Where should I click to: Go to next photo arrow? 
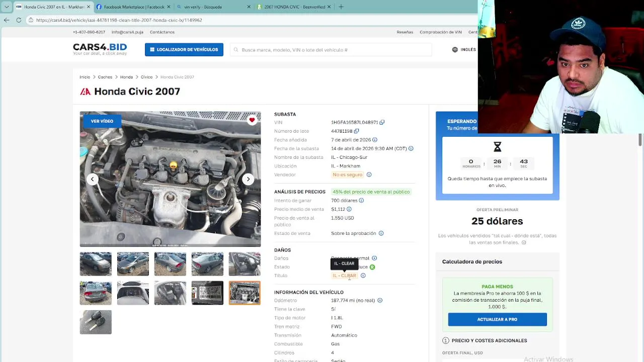point(248,179)
